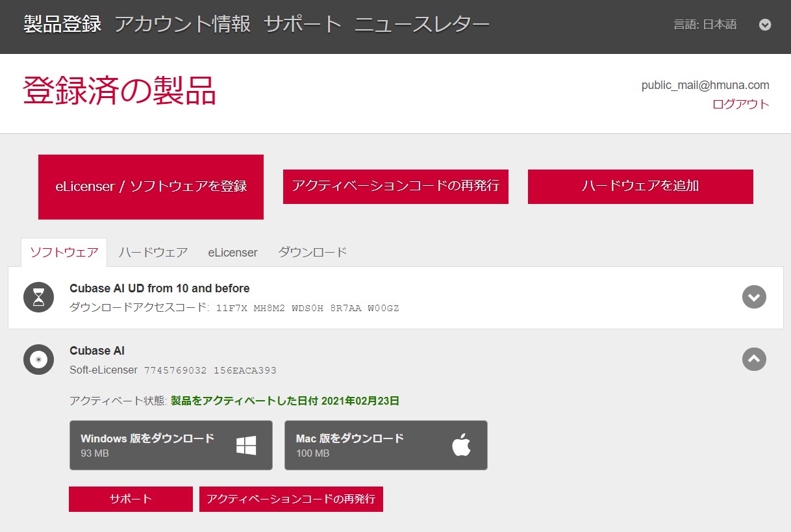Open the language selection dropdown arrow
791x532 pixels.
[765, 25]
